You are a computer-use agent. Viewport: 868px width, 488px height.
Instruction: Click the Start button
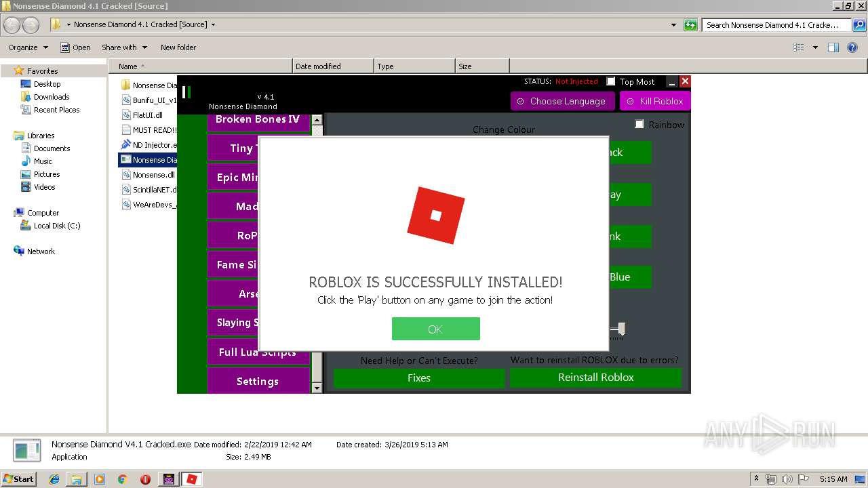(19, 479)
